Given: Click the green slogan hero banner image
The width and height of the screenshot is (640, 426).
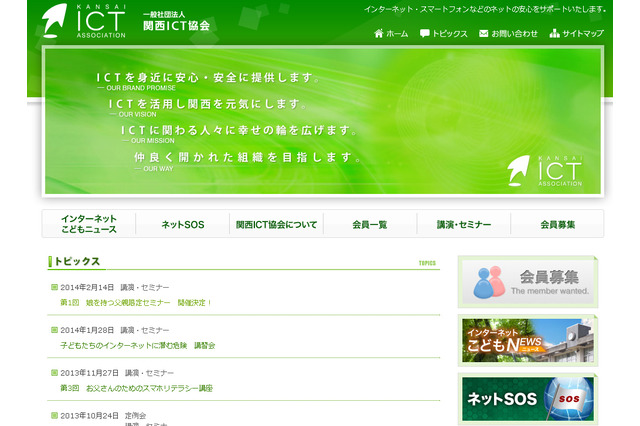Looking at the screenshot, I should pyautogui.click(x=323, y=121).
